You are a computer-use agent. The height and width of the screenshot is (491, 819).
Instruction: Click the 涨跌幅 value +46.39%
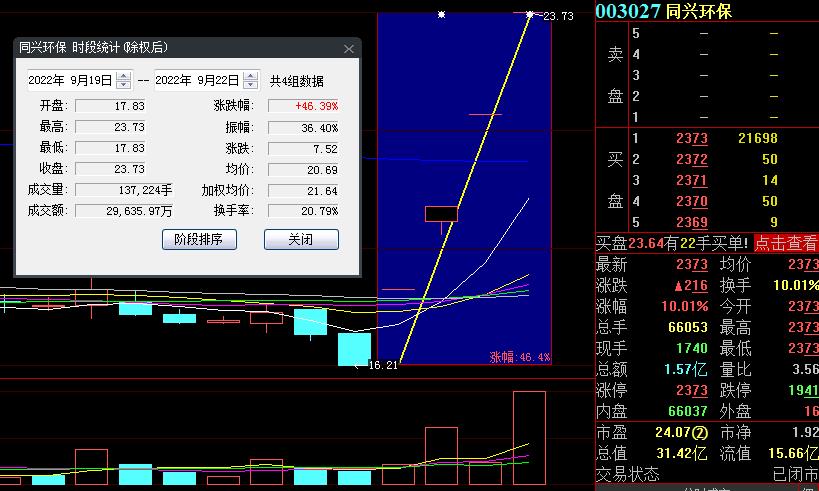tap(307, 106)
